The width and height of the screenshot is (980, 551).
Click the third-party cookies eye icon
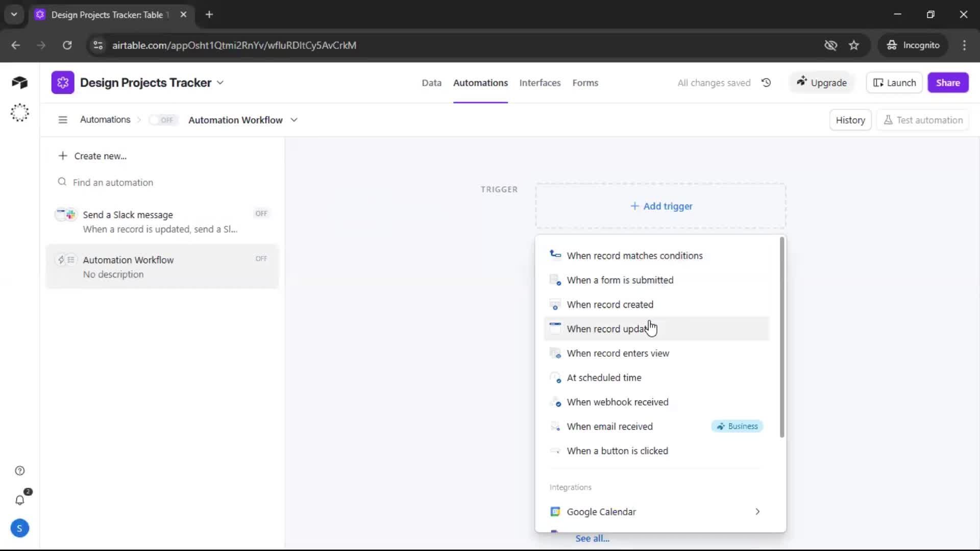pyautogui.click(x=830, y=45)
